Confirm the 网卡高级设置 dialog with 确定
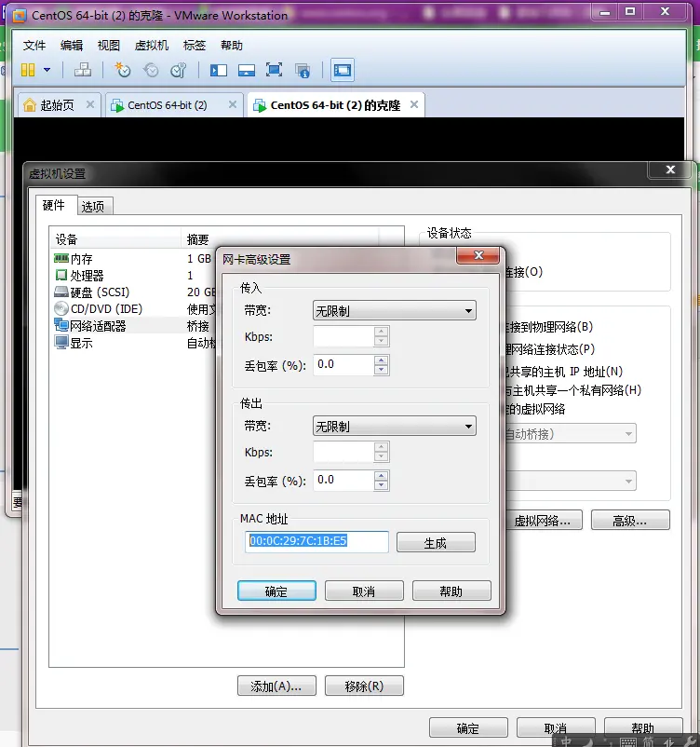 coord(276,591)
